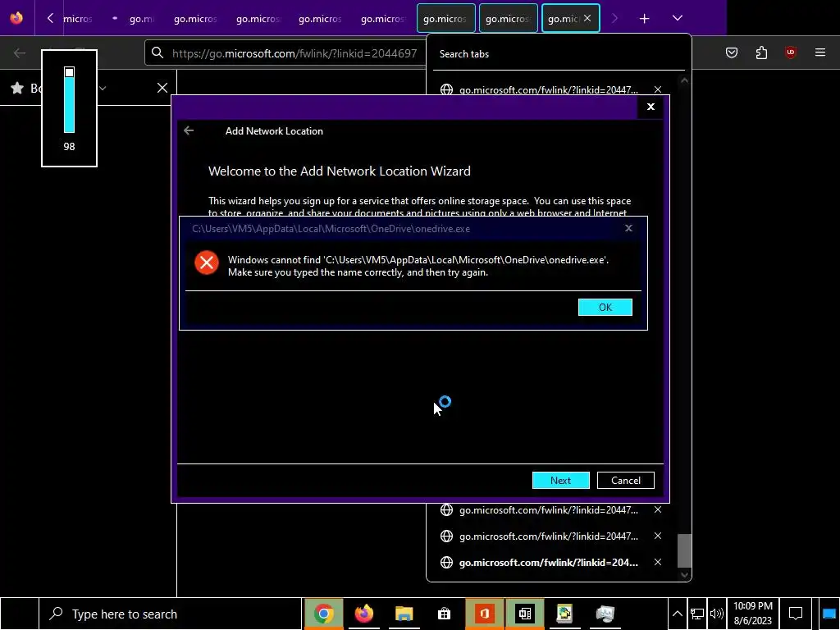The width and height of the screenshot is (840, 630).
Task: Click the Bookmarks sidebar star icon
Action: (17, 88)
